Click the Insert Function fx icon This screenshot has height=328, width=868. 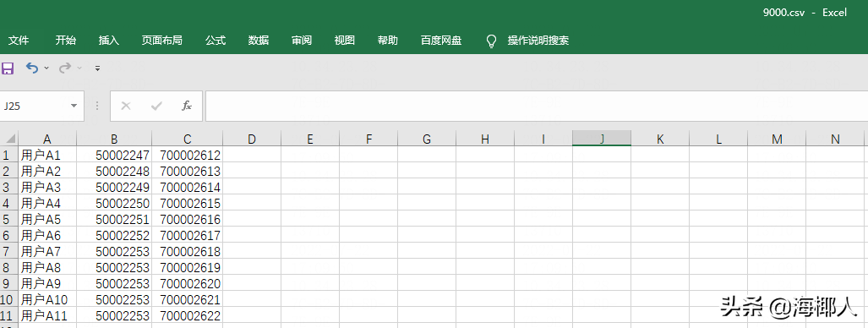tap(187, 106)
